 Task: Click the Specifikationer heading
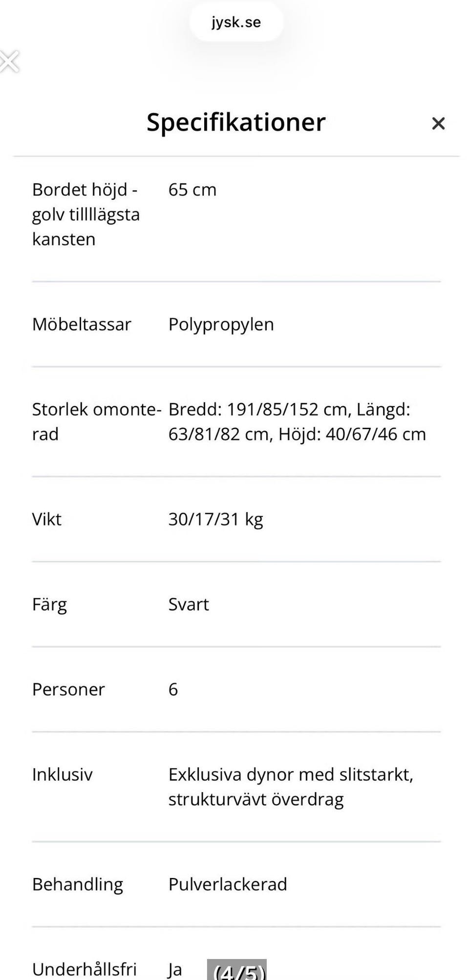pyautogui.click(x=236, y=122)
